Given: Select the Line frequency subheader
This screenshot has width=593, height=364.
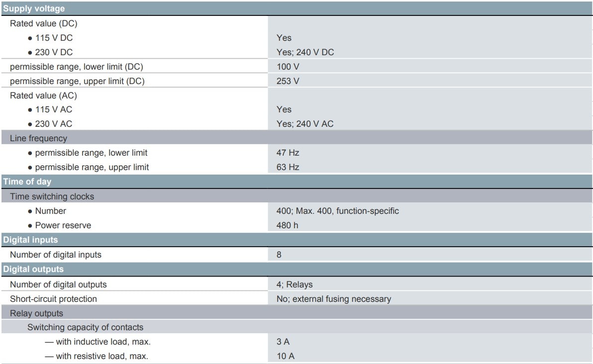Looking at the screenshot, I should pyautogui.click(x=296, y=138).
